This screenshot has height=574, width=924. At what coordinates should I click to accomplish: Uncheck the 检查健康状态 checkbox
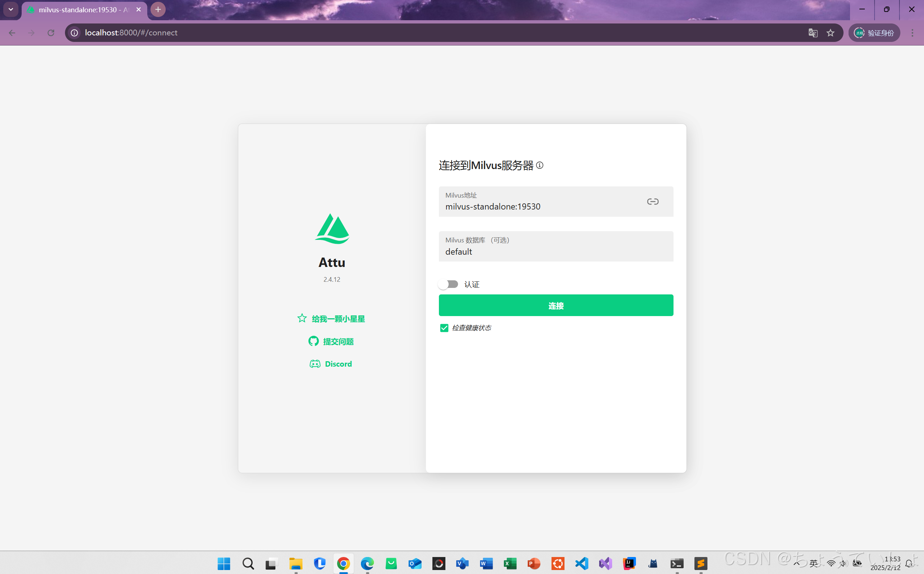click(x=444, y=328)
